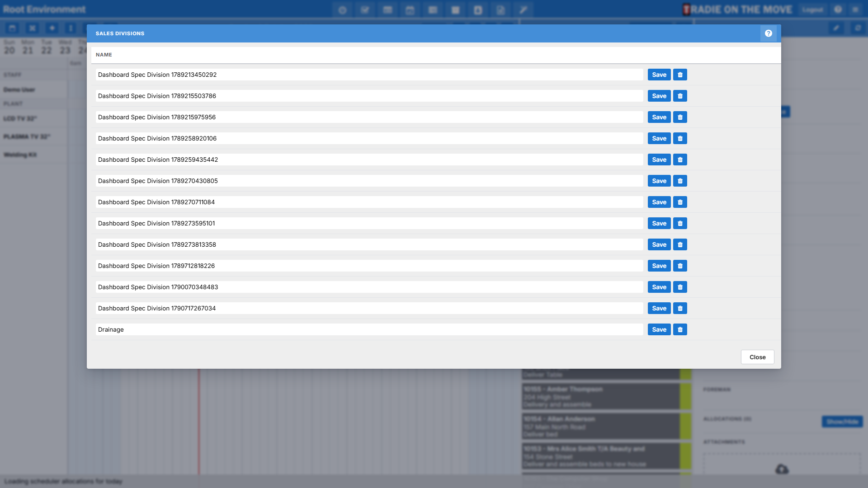Save Dashboard Spec Division 1789259435442
This screenshot has height=488, width=868.
point(659,160)
